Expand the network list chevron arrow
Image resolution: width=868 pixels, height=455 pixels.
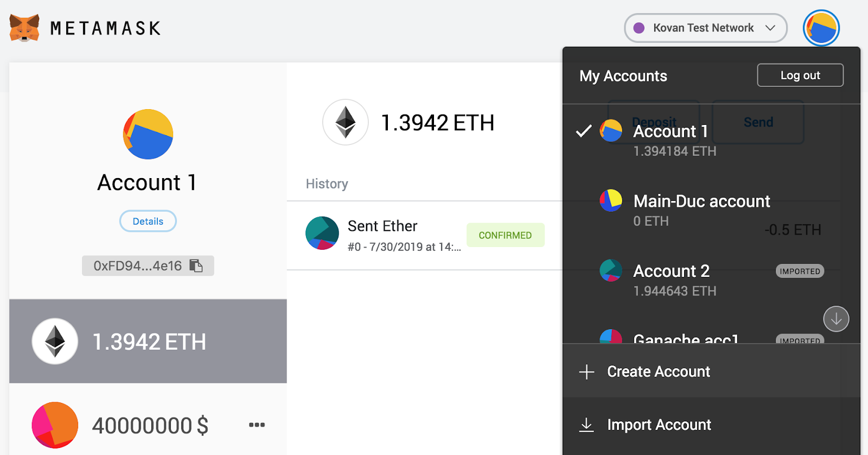(x=770, y=28)
